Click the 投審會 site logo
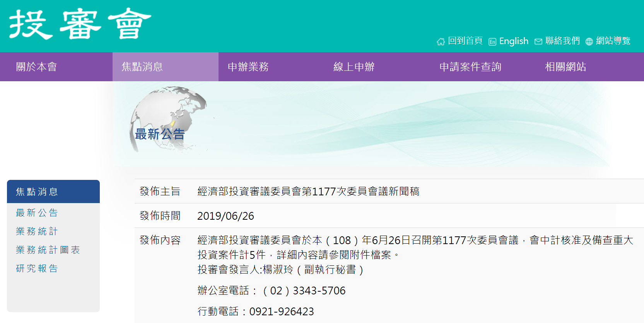Image resolution: width=644 pixels, height=323 pixels. point(80,24)
